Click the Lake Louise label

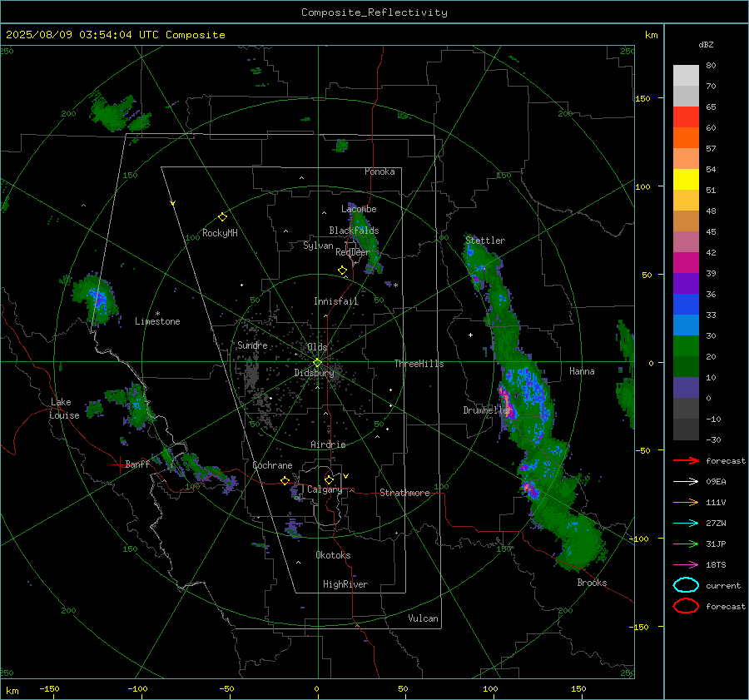(65, 409)
